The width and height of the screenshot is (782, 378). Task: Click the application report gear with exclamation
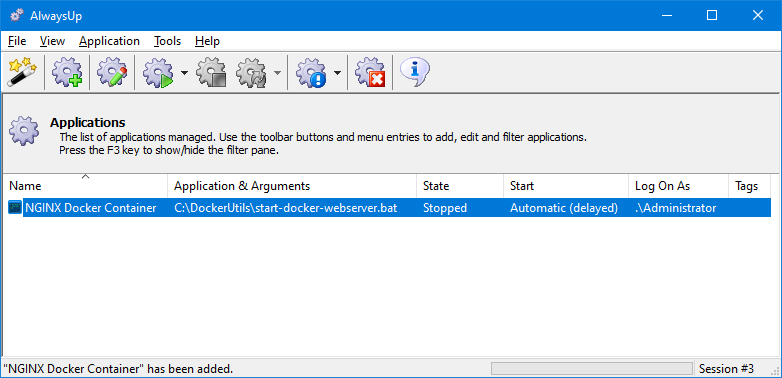click(311, 73)
